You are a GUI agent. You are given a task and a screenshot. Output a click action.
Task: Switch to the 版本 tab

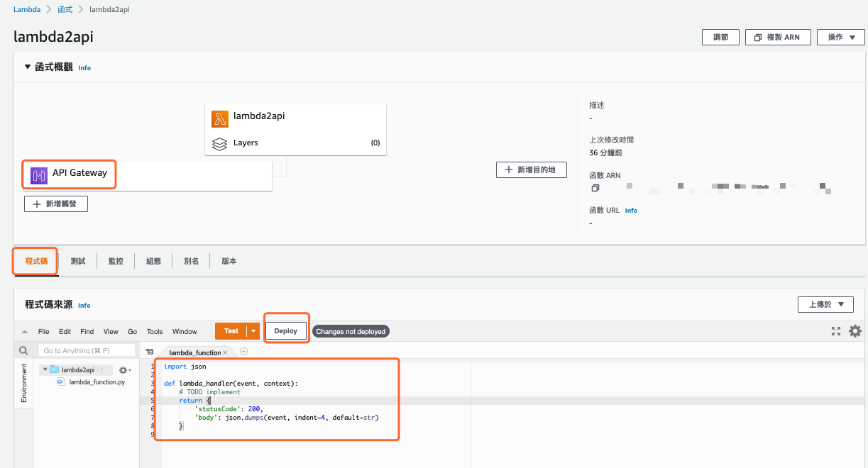click(229, 261)
